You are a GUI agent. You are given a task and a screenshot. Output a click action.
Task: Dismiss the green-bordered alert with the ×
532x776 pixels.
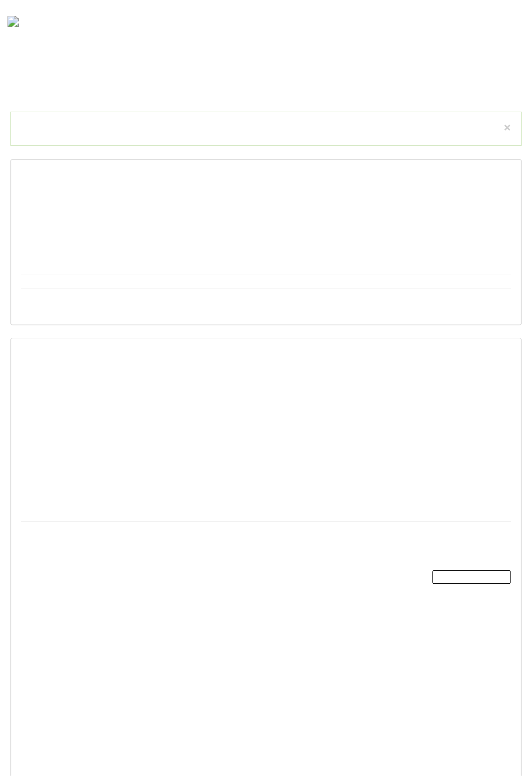click(x=507, y=128)
